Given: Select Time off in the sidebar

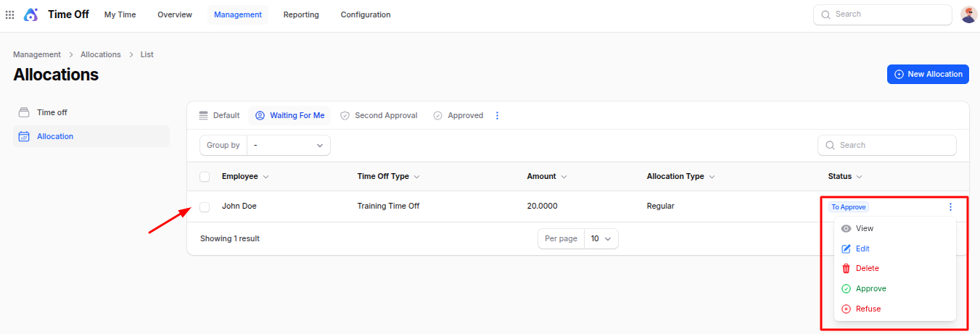Looking at the screenshot, I should (x=52, y=112).
